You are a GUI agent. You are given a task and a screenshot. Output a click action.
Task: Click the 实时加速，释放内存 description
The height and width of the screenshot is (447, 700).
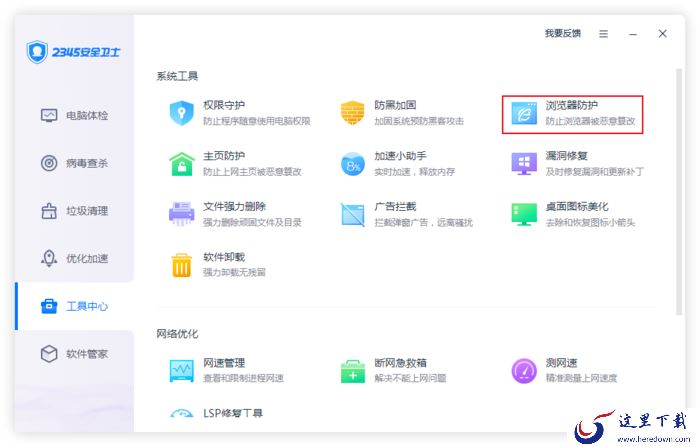point(414,172)
